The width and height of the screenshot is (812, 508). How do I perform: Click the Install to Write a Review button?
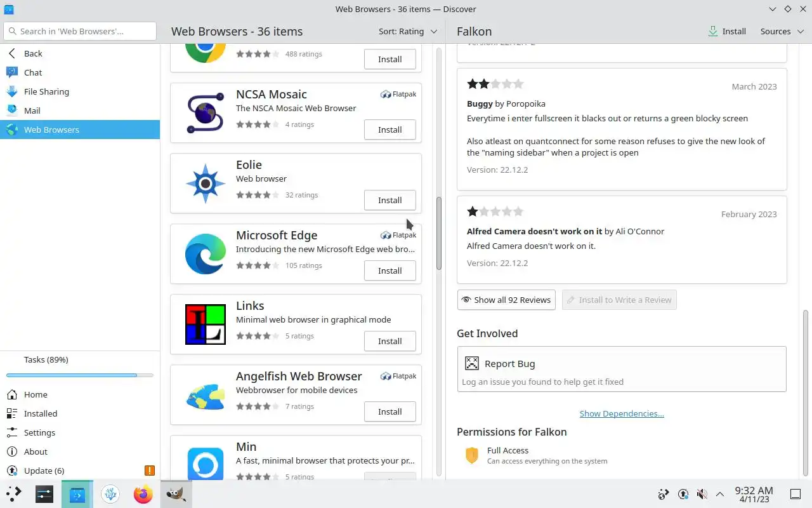(619, 300)
